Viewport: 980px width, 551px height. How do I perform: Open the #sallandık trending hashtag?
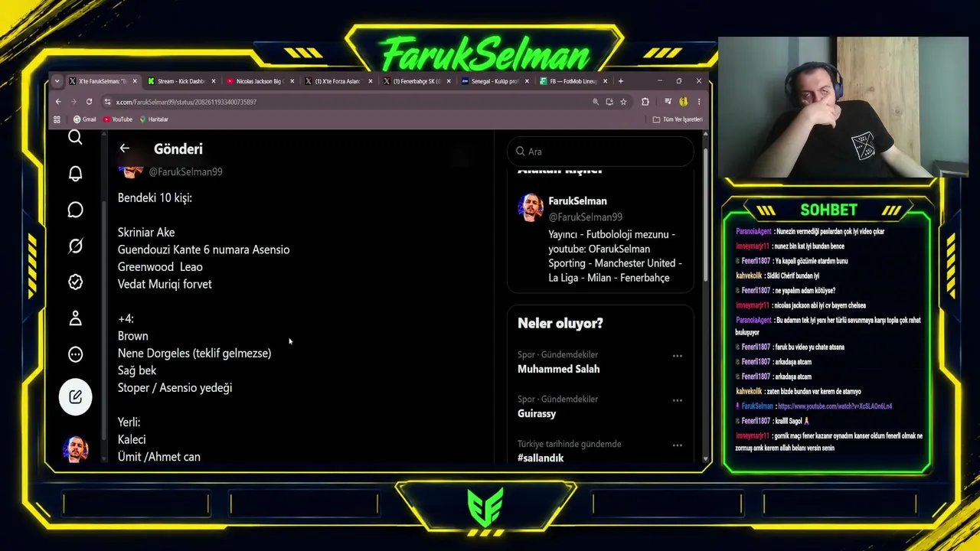pyautogui.click(x=541, y=458)
